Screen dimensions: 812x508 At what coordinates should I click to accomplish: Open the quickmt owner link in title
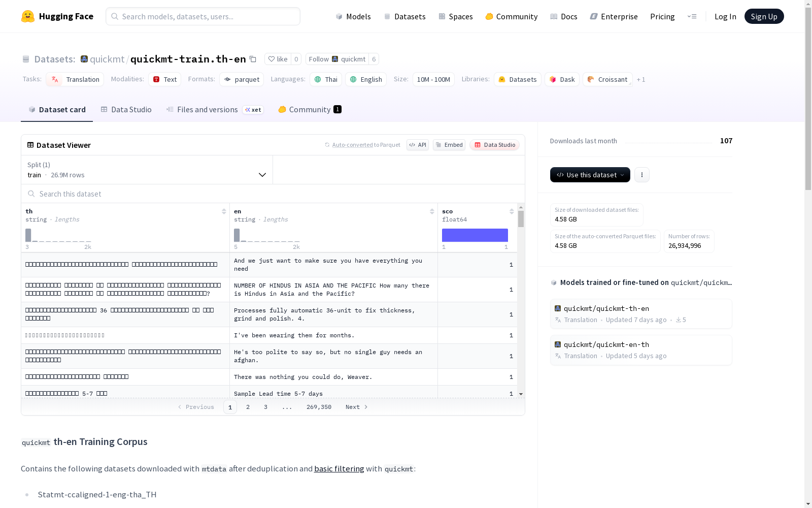(x=107, y=59)
